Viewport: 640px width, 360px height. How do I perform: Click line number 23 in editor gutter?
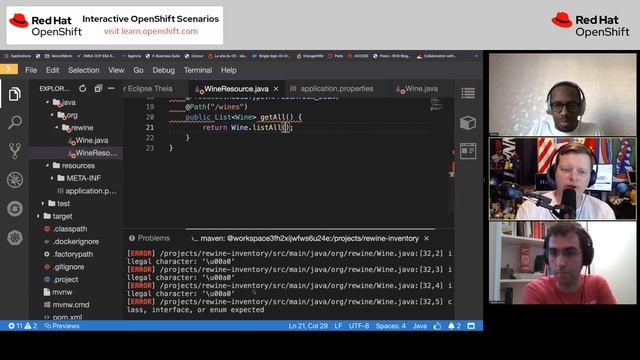coord(150,148)
